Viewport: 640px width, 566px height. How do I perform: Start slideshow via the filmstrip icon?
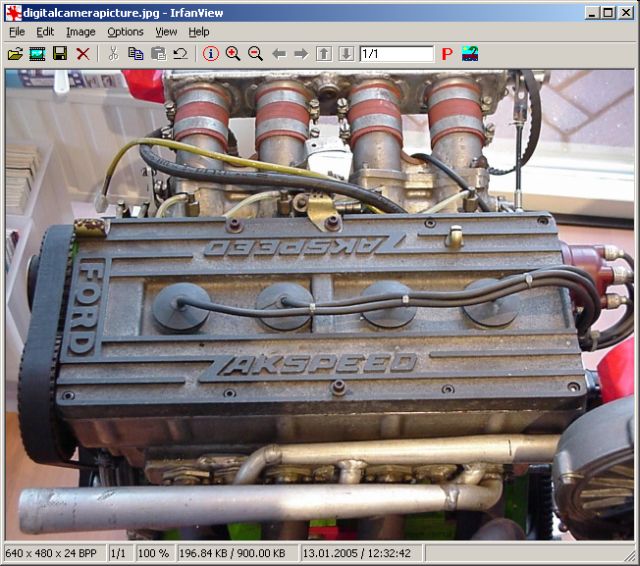click(37, 54)
